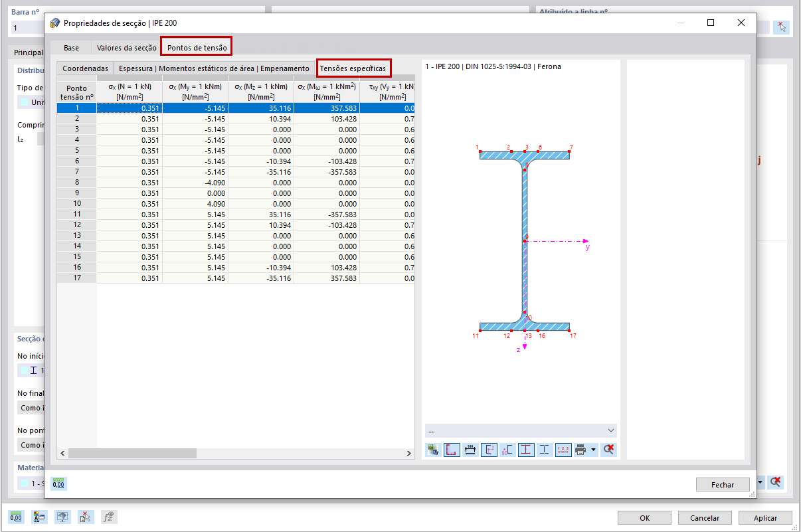Viewport: 801px width, 532px height.
Task: Open units and decimals icon in dialog
Action: point(58,484)
